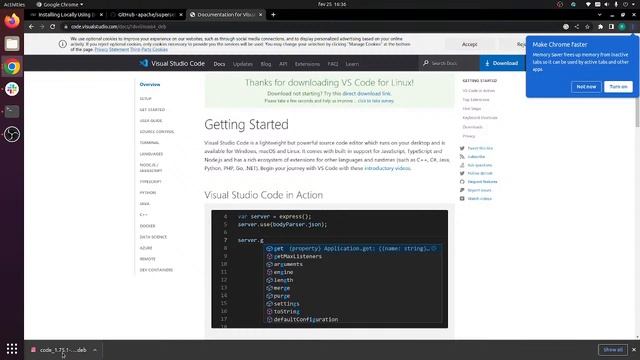The height and width of the screenshot is (360, 640).
Task: Toggle the Chrome side panel icon
Action: pyautogui.click(x=611, y=27)
